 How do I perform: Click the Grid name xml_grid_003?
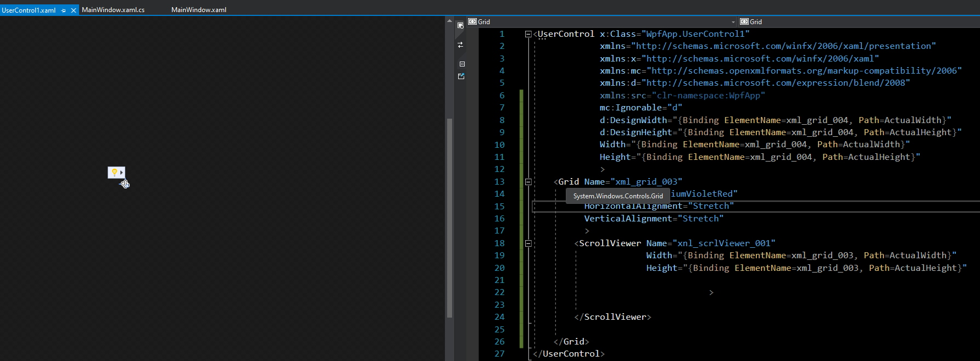pos(646,181)
